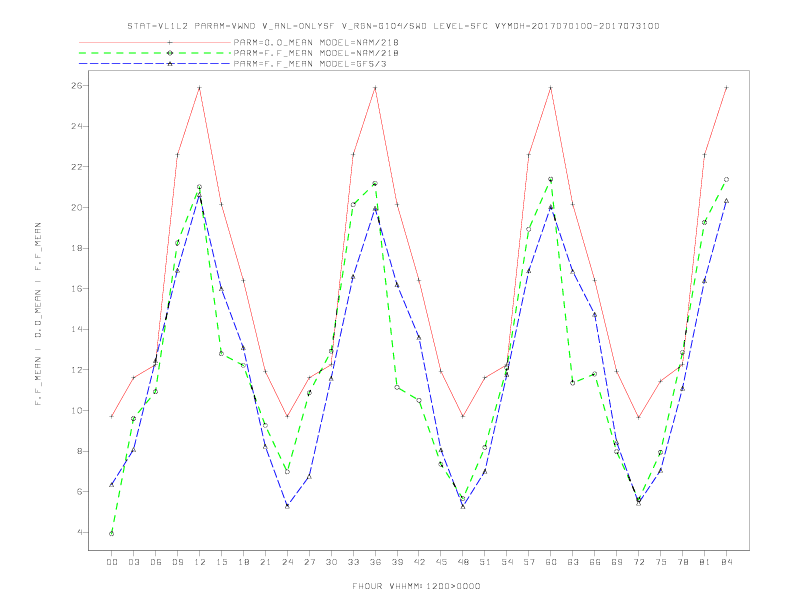Click x-axis tick label 66
The width and height of the screenshot is (792, 612).
[595, 562]
